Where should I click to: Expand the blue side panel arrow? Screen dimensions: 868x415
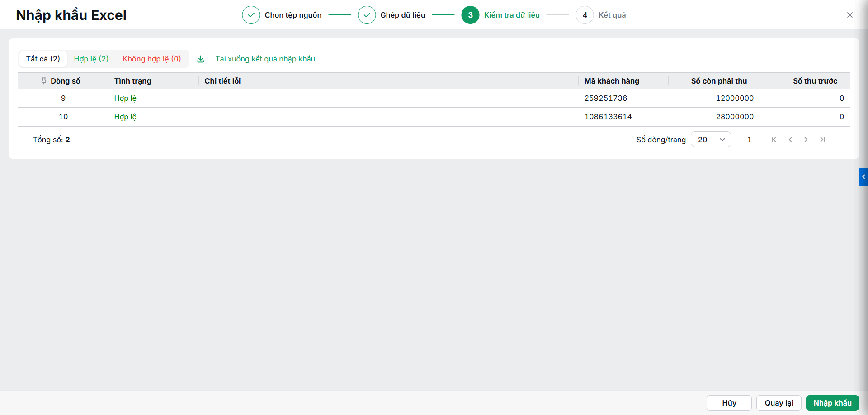click(863, 177)
